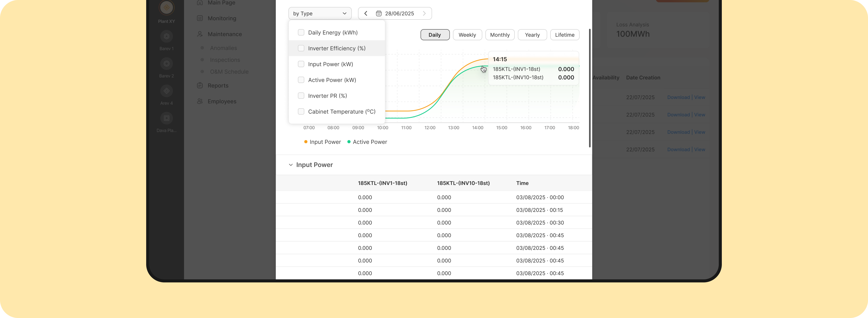
Task: Toggle the Active Power legend dot
Action: coord(349,142)
